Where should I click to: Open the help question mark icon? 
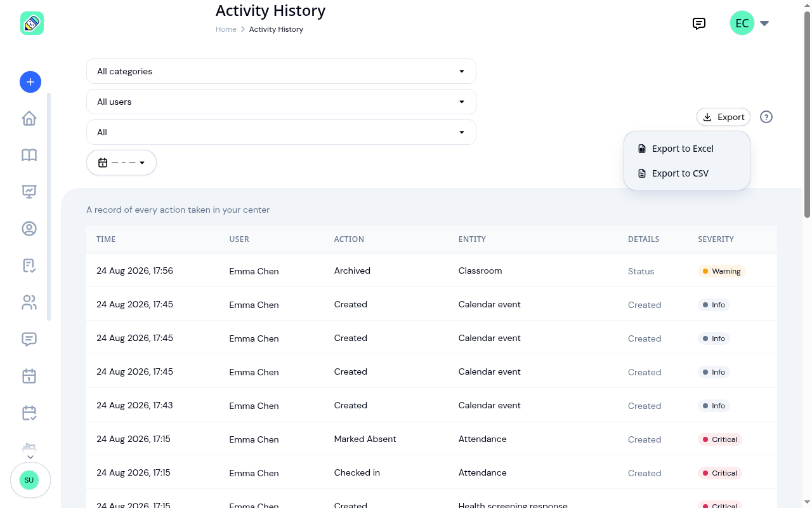point(766,117)
